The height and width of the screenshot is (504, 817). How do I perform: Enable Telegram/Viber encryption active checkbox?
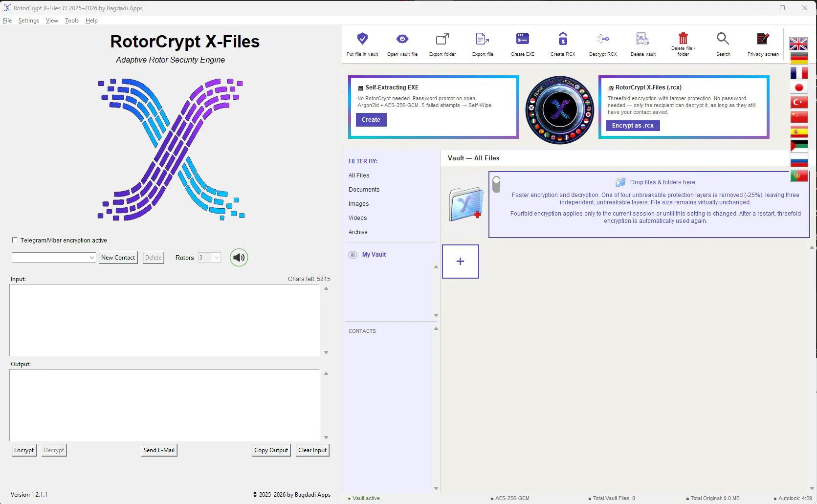pos(15,240)
